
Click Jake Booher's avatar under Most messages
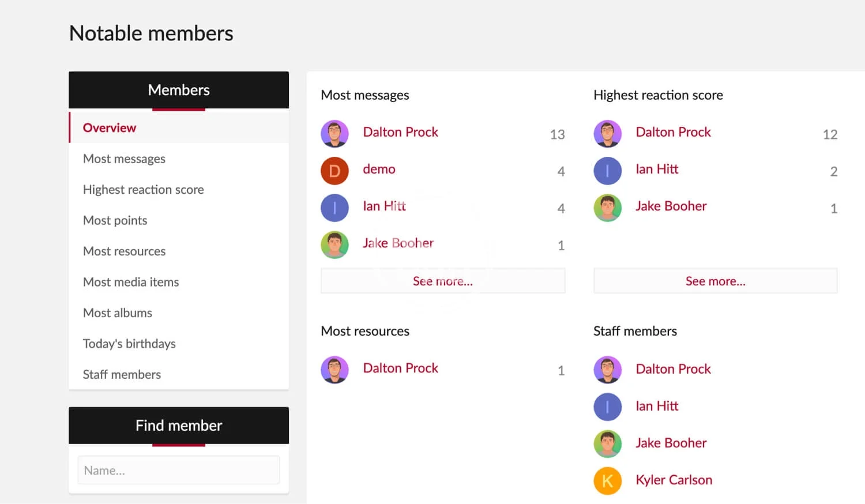click(334, 245)
